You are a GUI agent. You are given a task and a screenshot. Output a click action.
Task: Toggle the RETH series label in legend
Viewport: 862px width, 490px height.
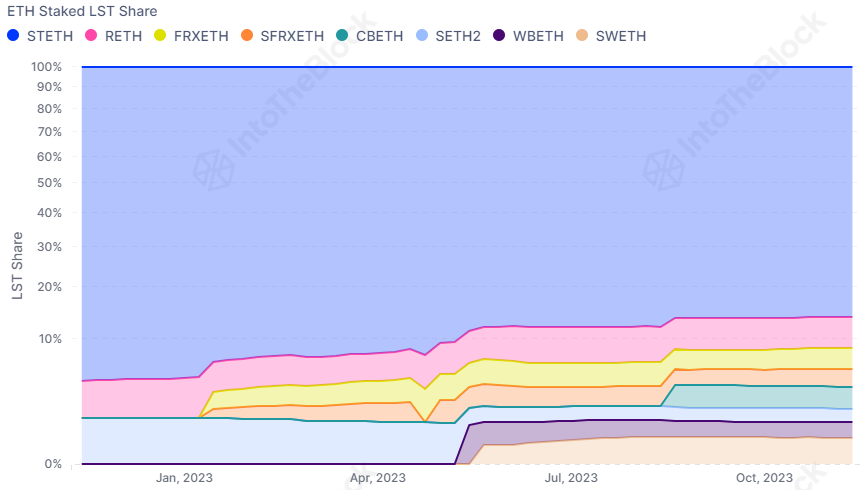[x=123, y=36]
